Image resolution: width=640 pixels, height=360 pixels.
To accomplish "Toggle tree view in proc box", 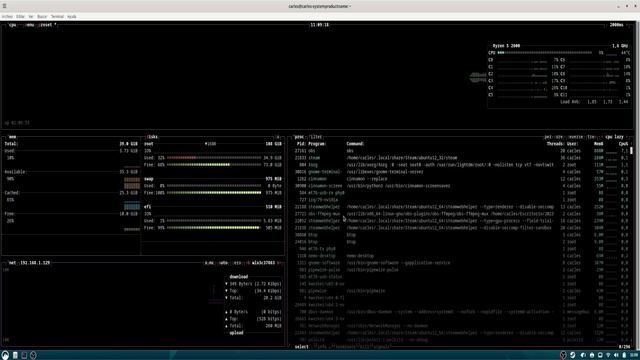I will click(x=591, y=137).
